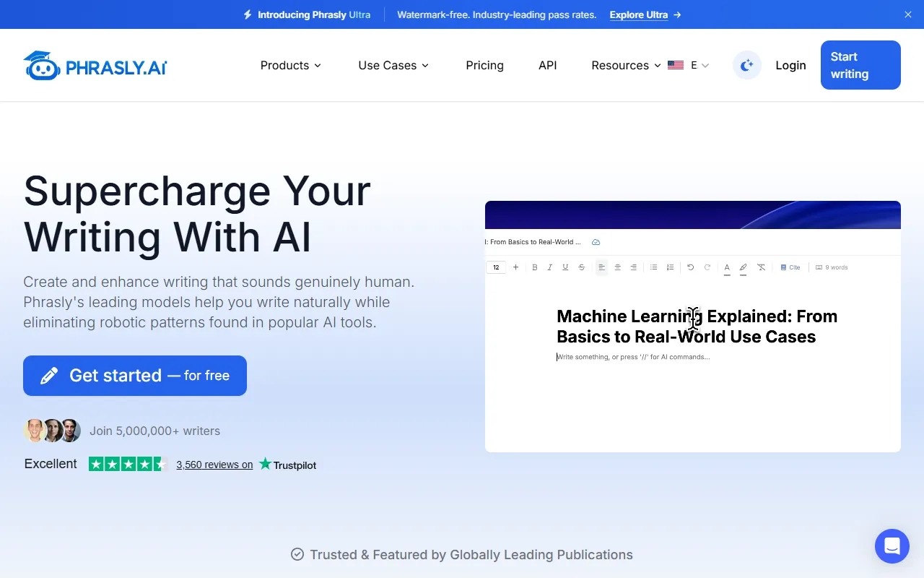The image size is (924, 578).
Task: Align text right in the editor
Action: click(x=634, y=267)
